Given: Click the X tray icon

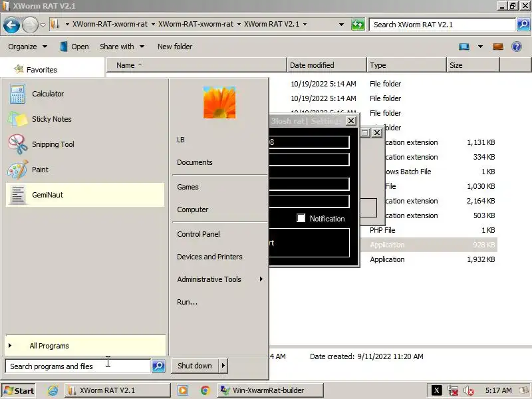Looking at the screenshot, I should [437, 390].
